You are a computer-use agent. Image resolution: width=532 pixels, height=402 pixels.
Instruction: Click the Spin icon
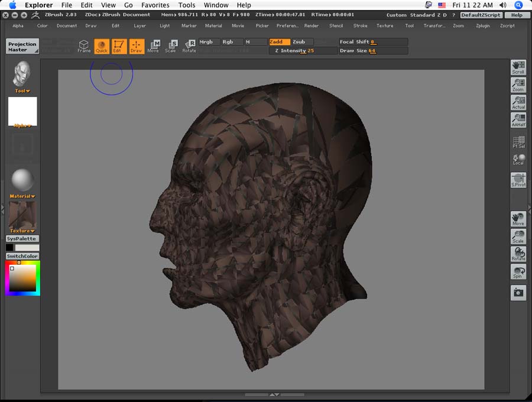click(518, 272)
